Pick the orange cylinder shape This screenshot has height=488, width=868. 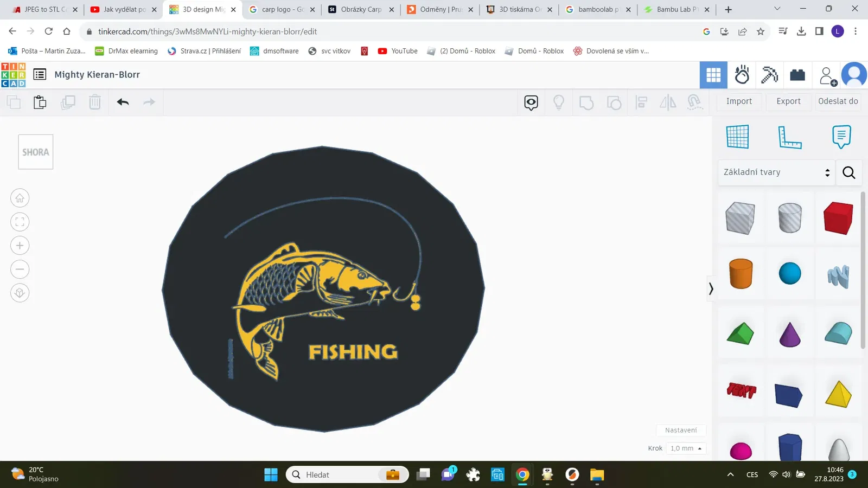741,273
